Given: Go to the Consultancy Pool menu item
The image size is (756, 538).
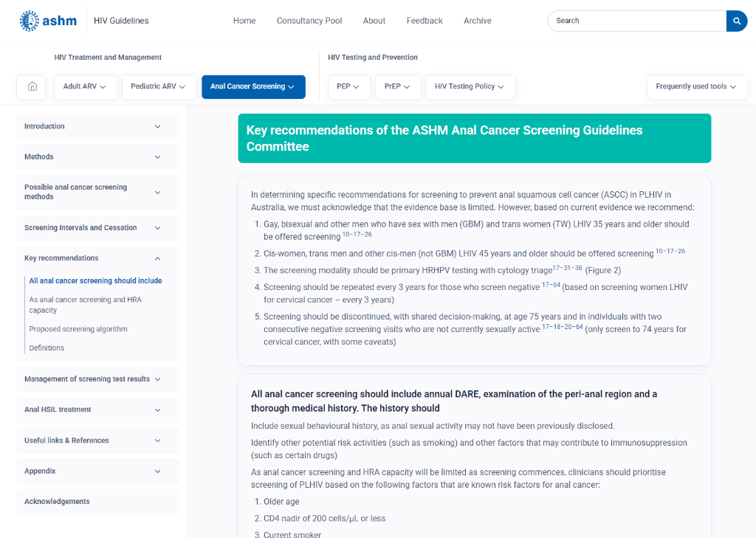Looking at the screenshot, I should point(309,21).
